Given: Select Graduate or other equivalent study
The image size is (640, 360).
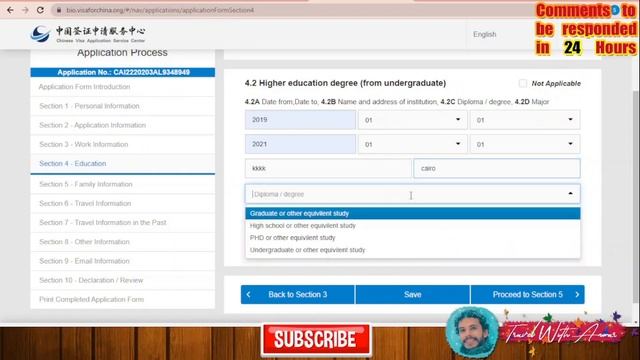Looking at the screenshot, I should pyautogui.click(x=413, y=213).
